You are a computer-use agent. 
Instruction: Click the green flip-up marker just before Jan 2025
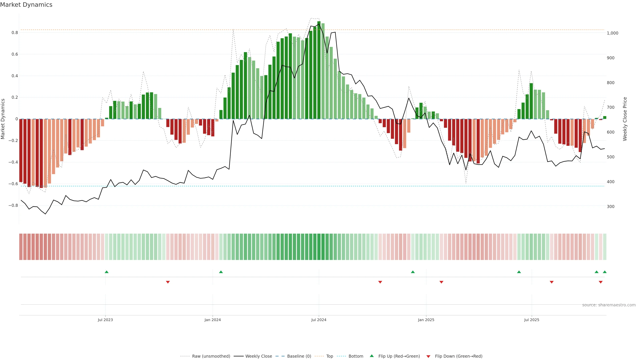pyautogui.click(x=413, y=272)
